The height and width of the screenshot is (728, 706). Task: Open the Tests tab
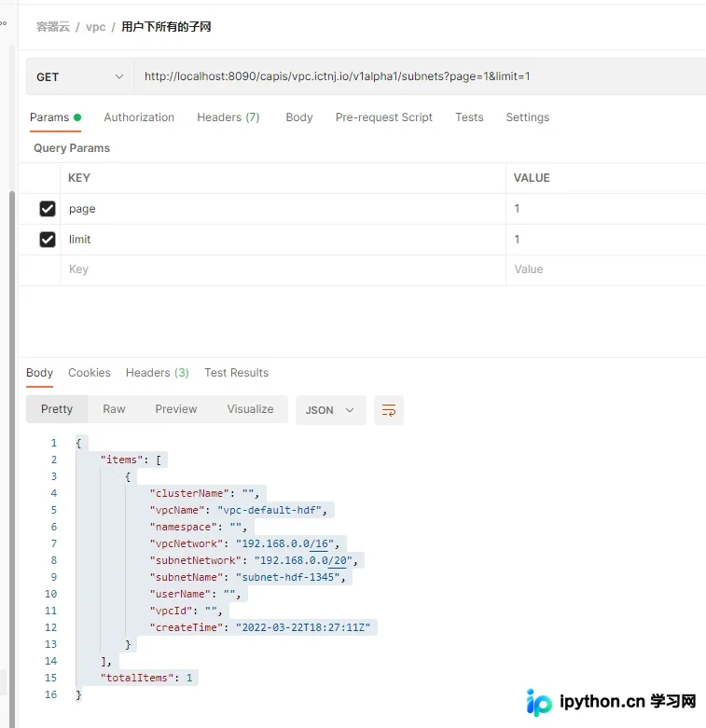pos(469,117)
